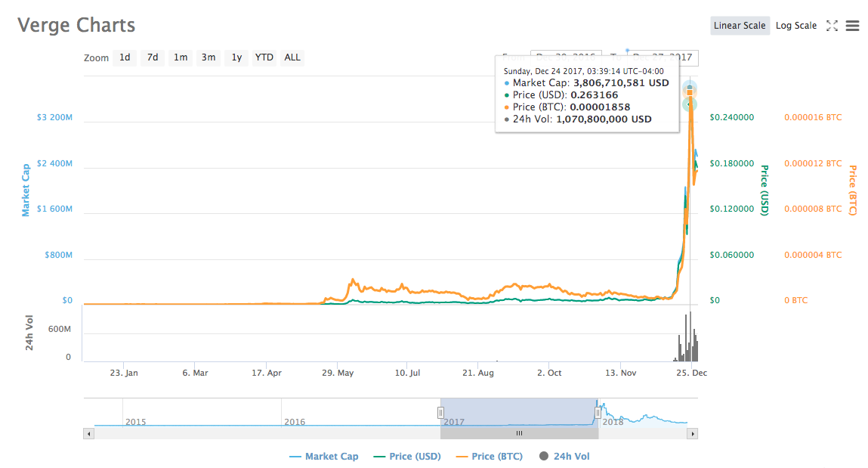Toggle 24h Vol series in legend
The width and height of the screenshot is (868, 468).
(x=564, y=457)
